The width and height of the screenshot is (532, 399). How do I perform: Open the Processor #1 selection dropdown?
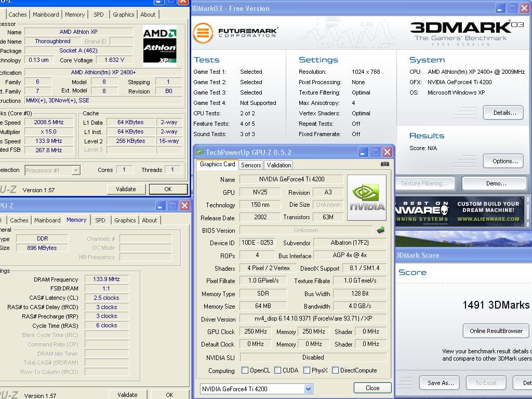pos(76,170)
